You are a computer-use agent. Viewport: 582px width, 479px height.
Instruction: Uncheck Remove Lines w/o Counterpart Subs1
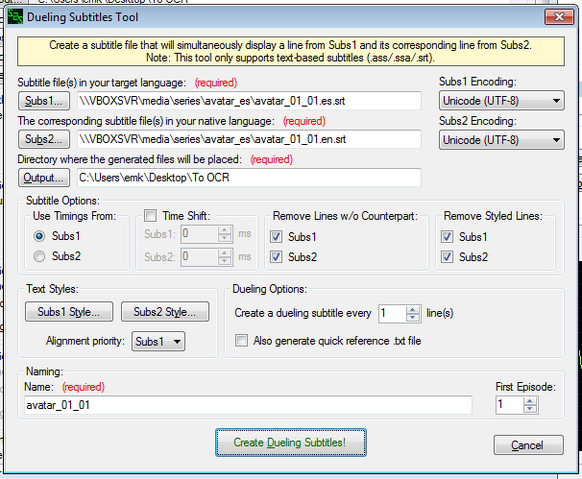tap(276, 237)
